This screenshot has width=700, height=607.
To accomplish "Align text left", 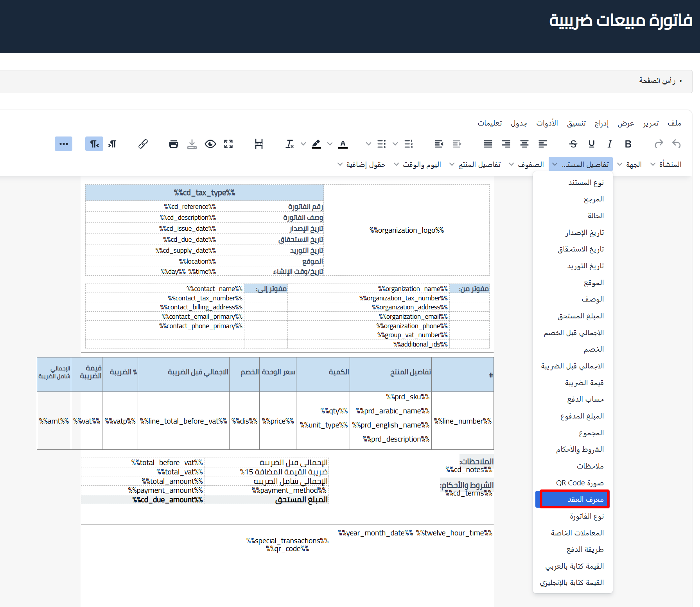I will click(543, 144).
